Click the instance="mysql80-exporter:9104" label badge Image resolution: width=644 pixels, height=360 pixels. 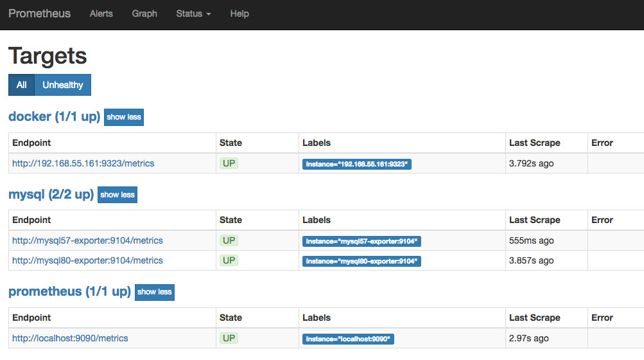(361, 261)
